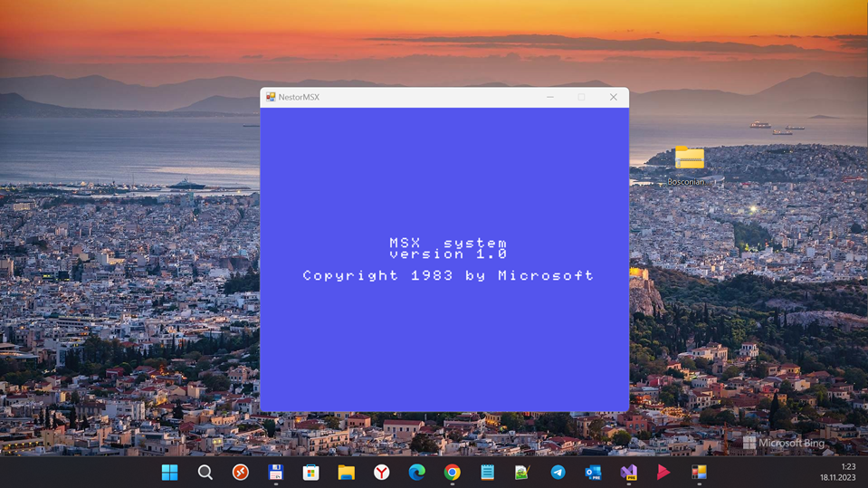This screenshot has width=868, height=488.
Task: Open the floppy disk taskbar app
Action: pyautogui.click(x=276, y=472)
